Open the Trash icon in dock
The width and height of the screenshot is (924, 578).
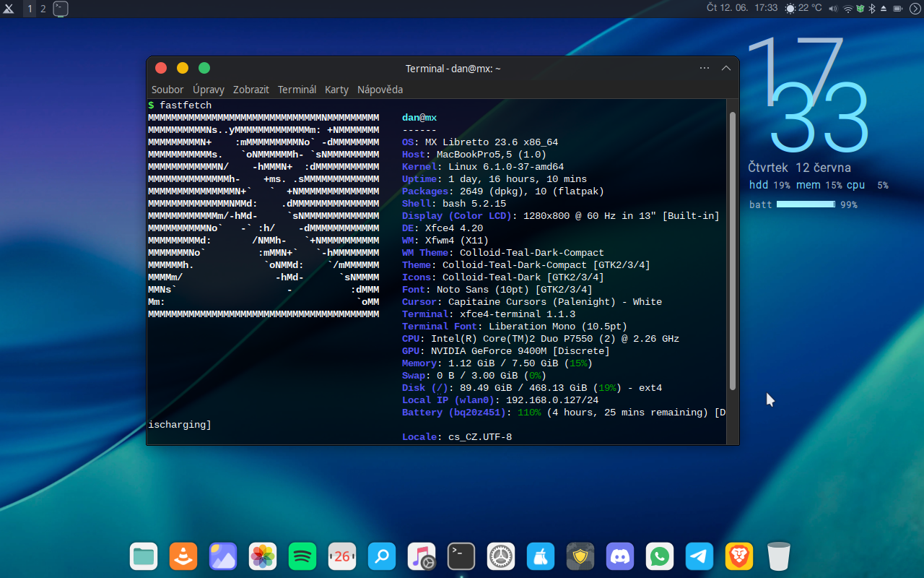(x=778, y=556)
